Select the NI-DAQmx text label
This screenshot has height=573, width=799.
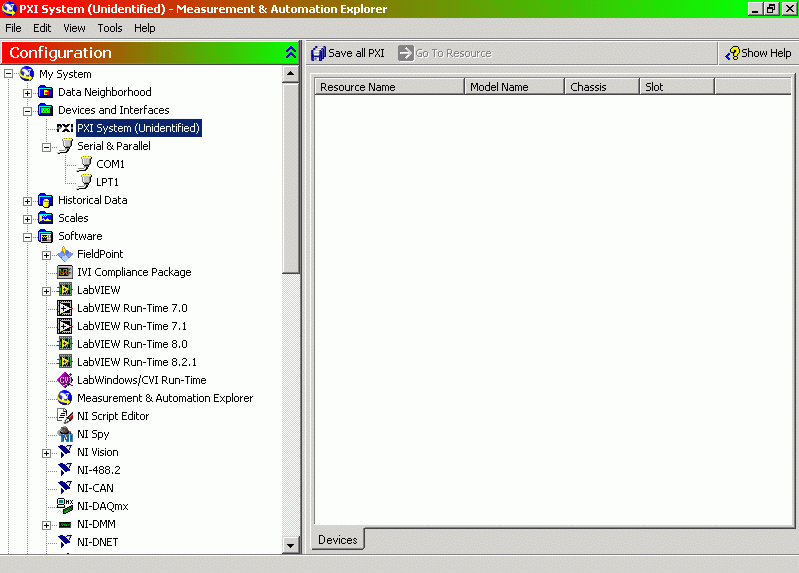103,506
